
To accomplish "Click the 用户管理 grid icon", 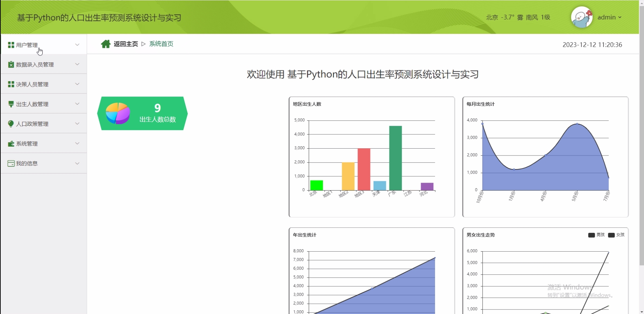I will pos(11,45).
